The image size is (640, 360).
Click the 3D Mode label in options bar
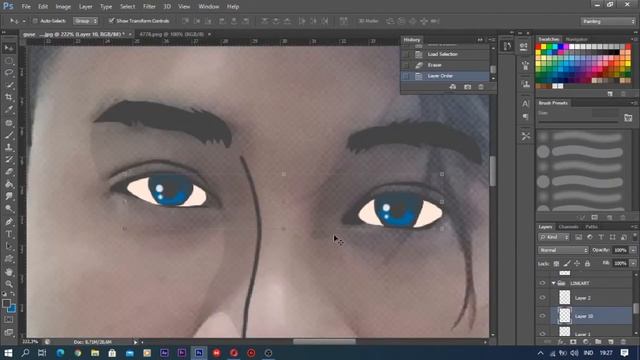point(368,21)
